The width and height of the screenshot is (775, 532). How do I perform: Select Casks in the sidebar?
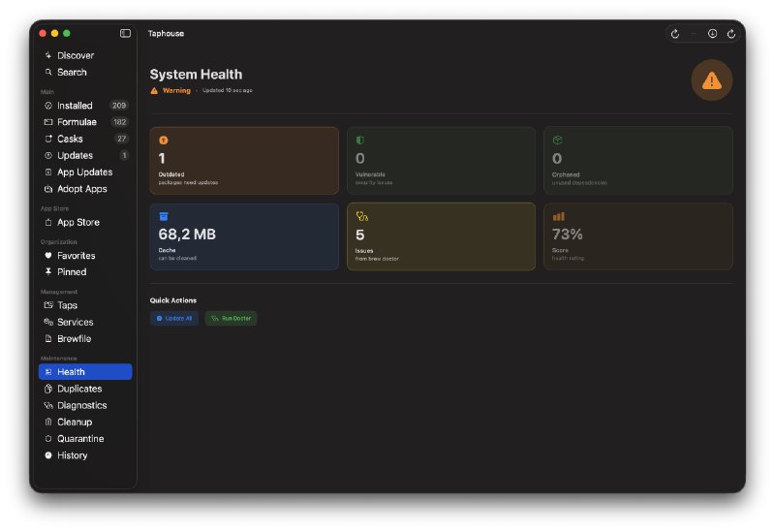click(70, 139)
